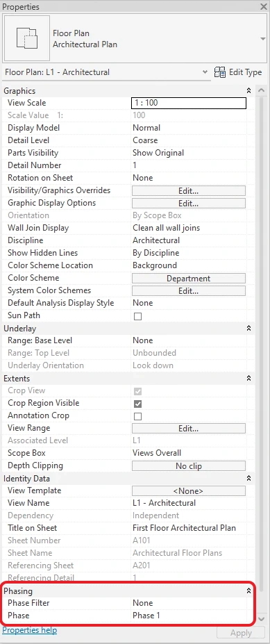270x644 pixels.
Task: Select the Phase Filter value None
Action: point(143,603)
